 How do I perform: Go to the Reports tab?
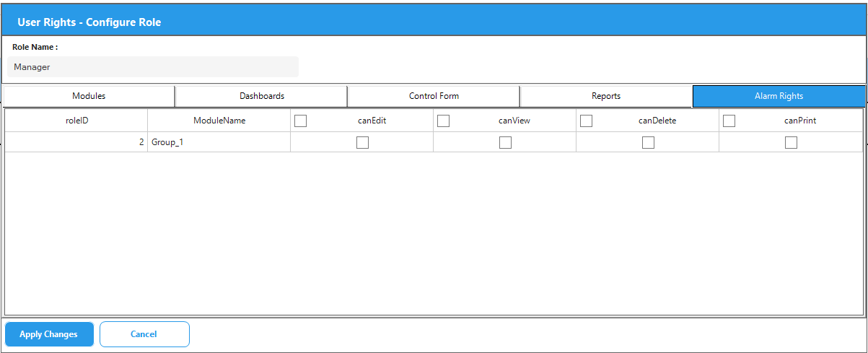(x=606, y=96)
